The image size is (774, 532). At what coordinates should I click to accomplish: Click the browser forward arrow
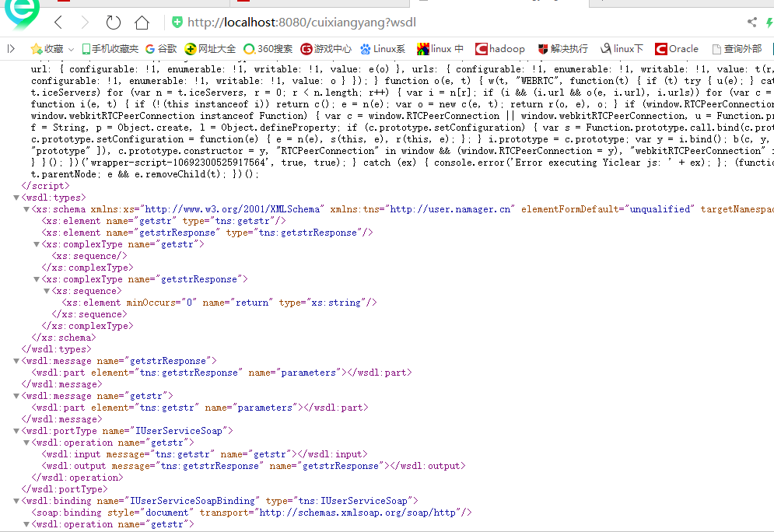pos(85,23)
